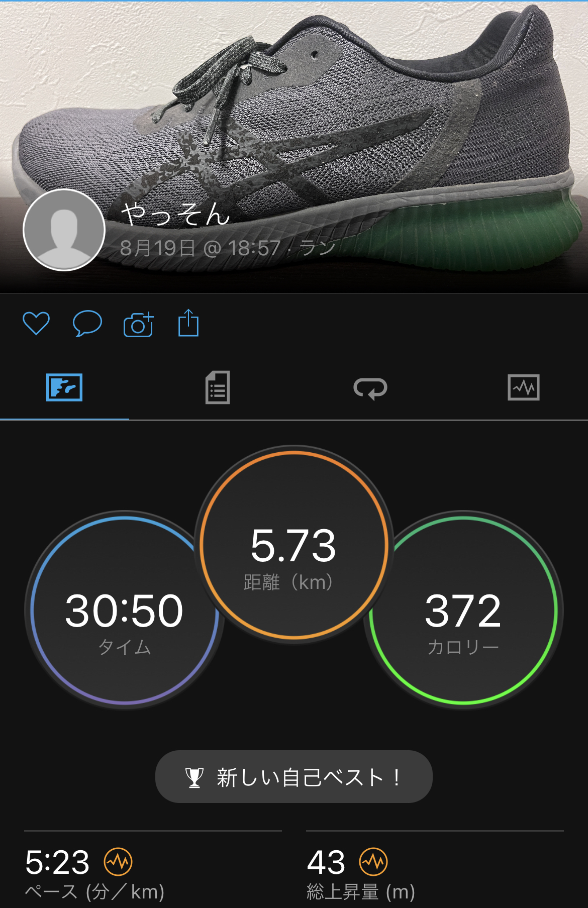Open the charts tab

524,387
